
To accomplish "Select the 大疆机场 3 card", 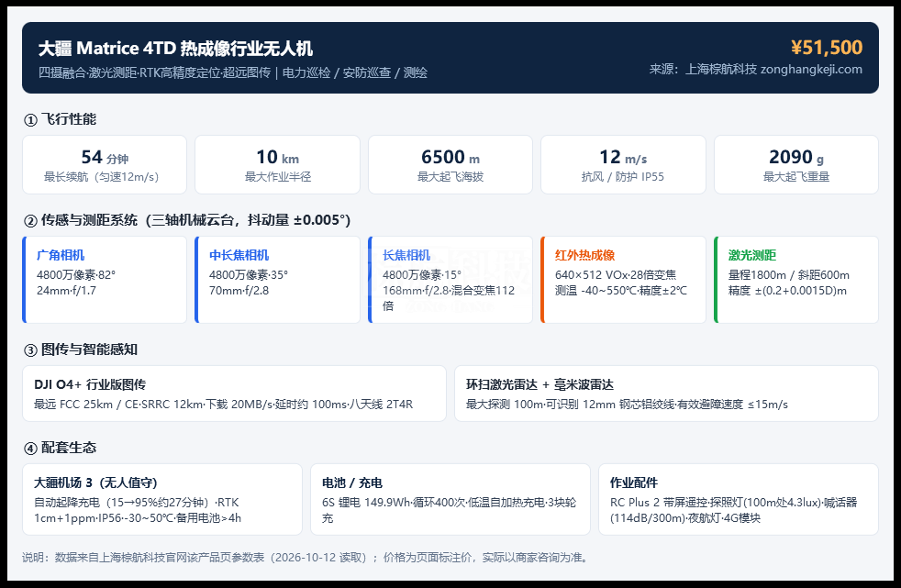I will pyautogui.click(x=162, y=500).
